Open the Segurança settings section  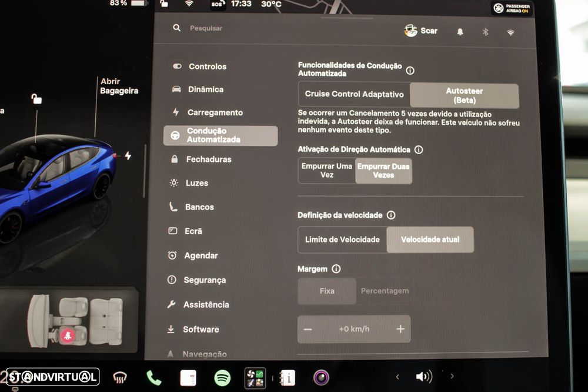[x=196, y=280]
